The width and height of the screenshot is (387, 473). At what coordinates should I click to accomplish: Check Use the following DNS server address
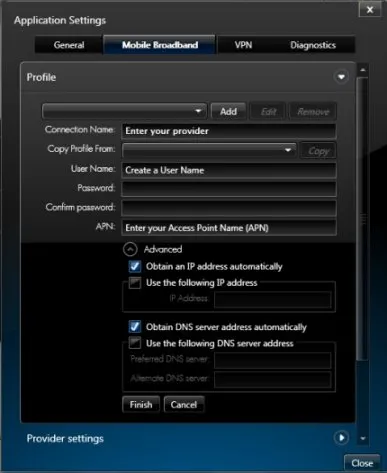pyautogui.click(x=135, y=343)
